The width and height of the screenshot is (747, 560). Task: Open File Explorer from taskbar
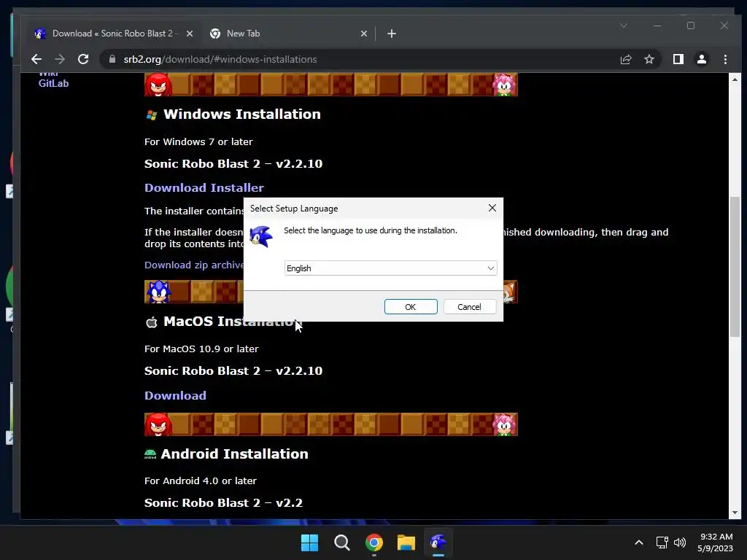pyautogui.click(x=406, y=542)
